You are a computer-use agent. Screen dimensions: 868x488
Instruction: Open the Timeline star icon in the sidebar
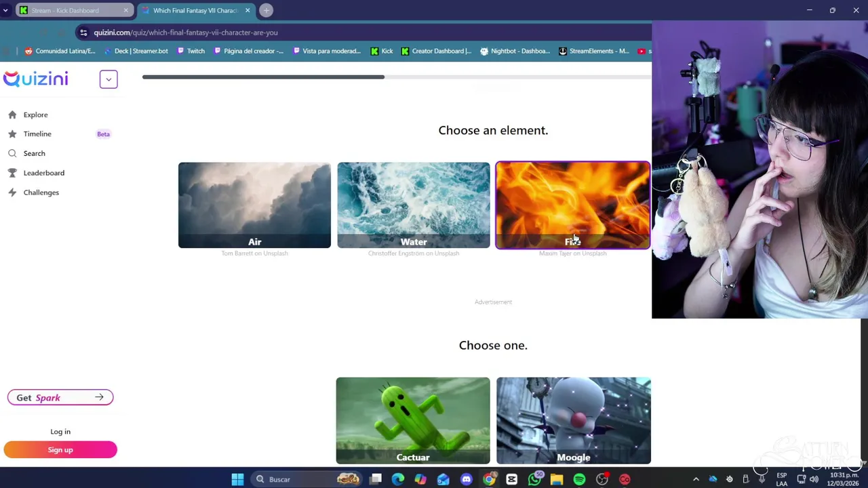(12, 134)
